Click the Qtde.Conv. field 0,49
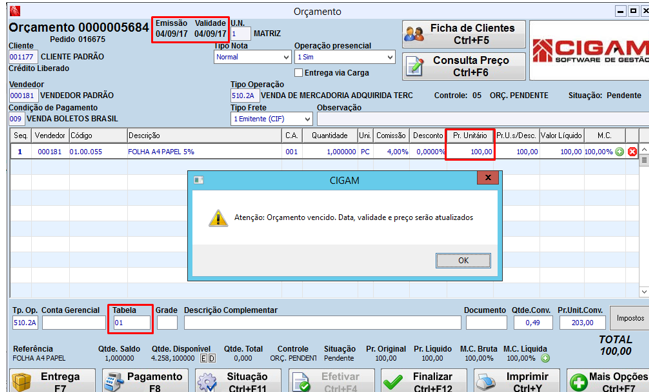Viewport: 649px width, 392px height. click(533, 322)
